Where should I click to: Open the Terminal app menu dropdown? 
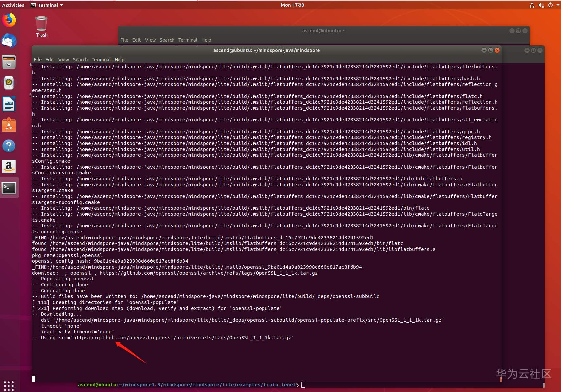click(47, 5)
